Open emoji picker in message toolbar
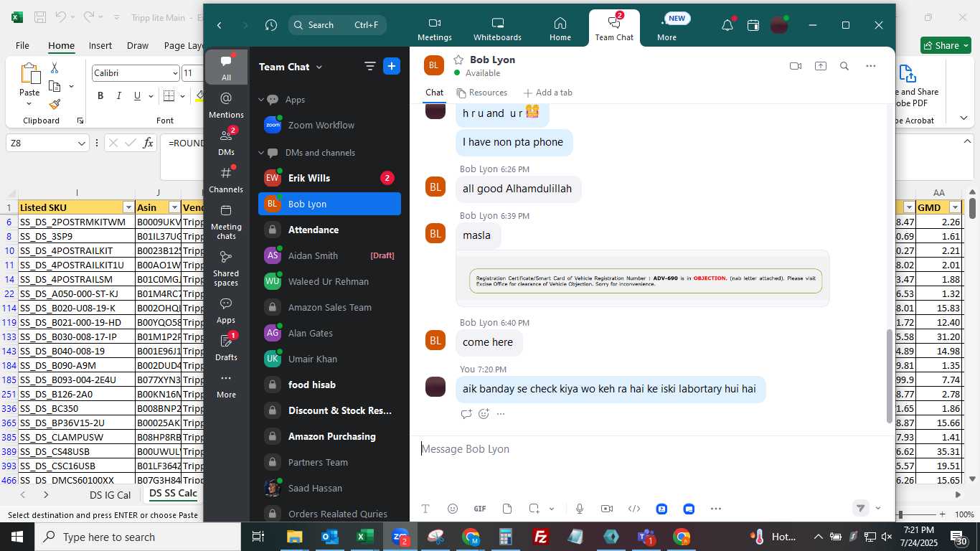Screen dimensions: 980x551 [x=453, y=509]
